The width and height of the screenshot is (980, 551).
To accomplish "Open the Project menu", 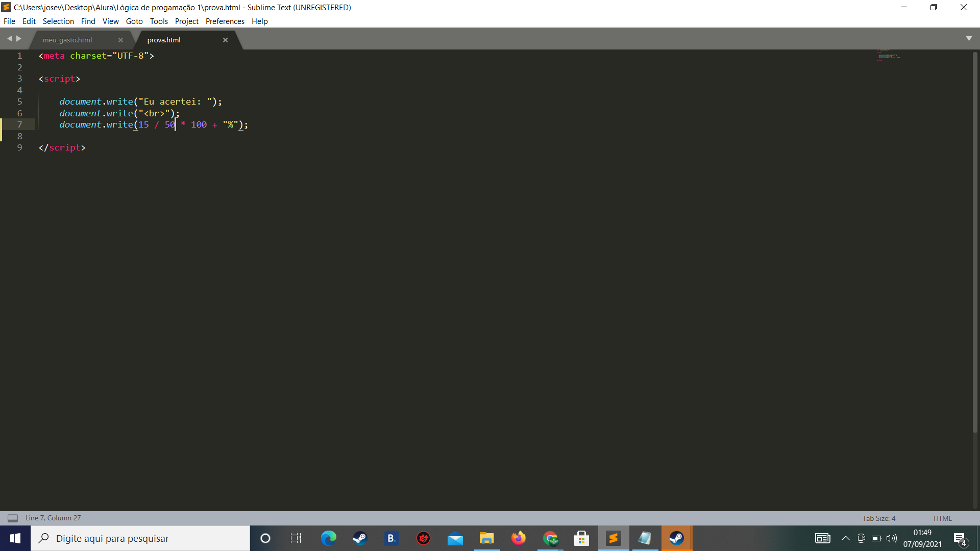I will [186, 21].
